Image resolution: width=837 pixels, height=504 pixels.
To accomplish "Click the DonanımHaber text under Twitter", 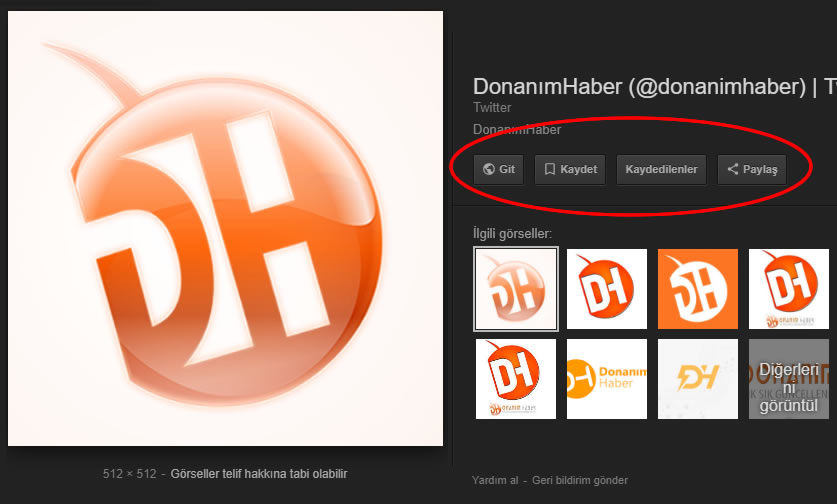I will (x=517, y=129).
